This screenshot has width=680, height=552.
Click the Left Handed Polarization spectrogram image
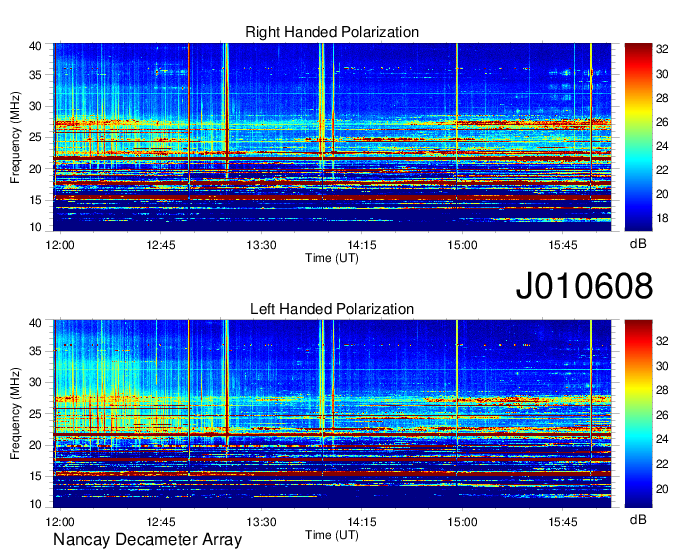332,414
